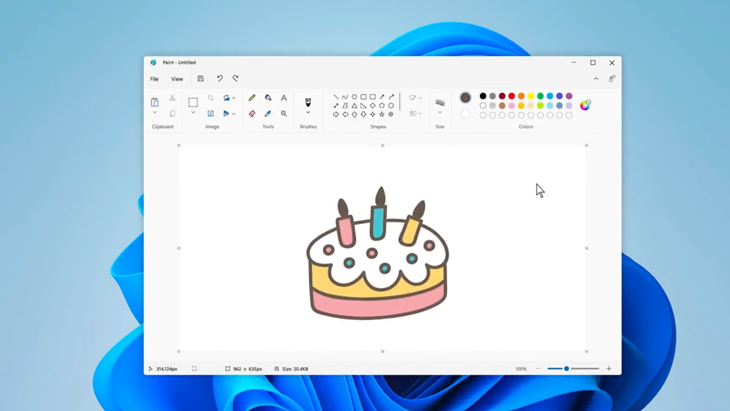Expand the Select options chevron
The image size is (730, 411).
tap(193, 113)
